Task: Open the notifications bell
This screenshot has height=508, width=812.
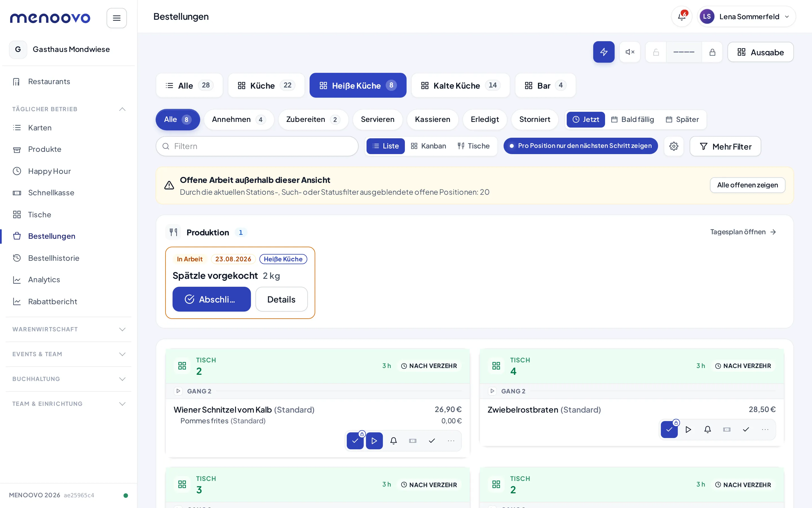Action: pos(681,16)
